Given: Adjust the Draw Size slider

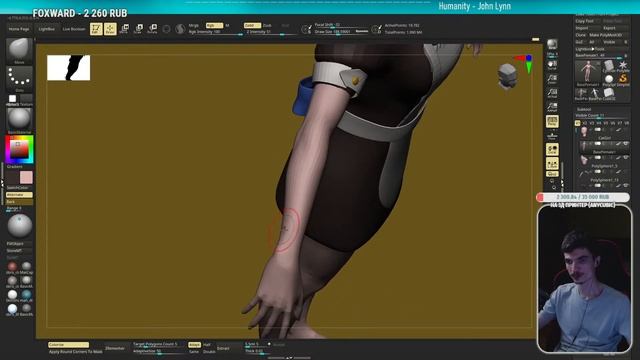Looking at the screenshot, I should [341, 31].
